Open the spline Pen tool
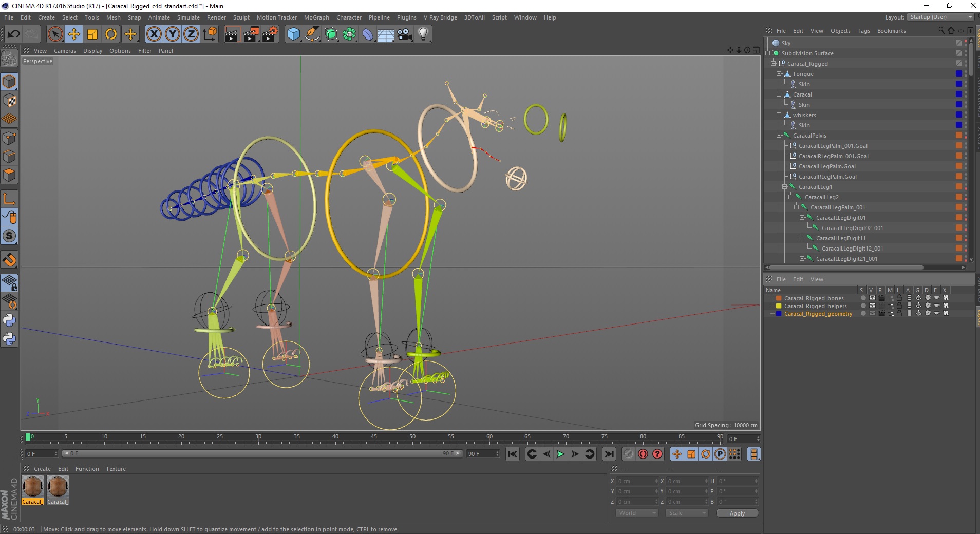The height and width of the screenshot is (534, 980). click(x=312, y=34)
